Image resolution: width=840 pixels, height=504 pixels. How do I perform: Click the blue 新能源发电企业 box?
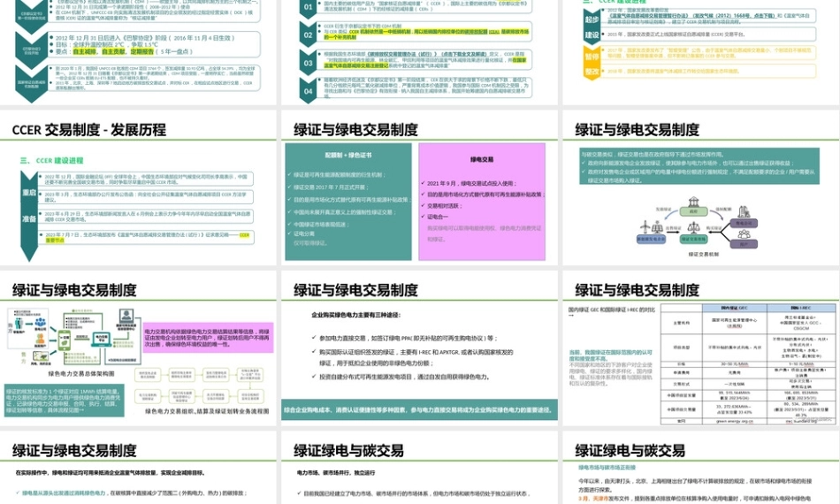tap(651, 240)
